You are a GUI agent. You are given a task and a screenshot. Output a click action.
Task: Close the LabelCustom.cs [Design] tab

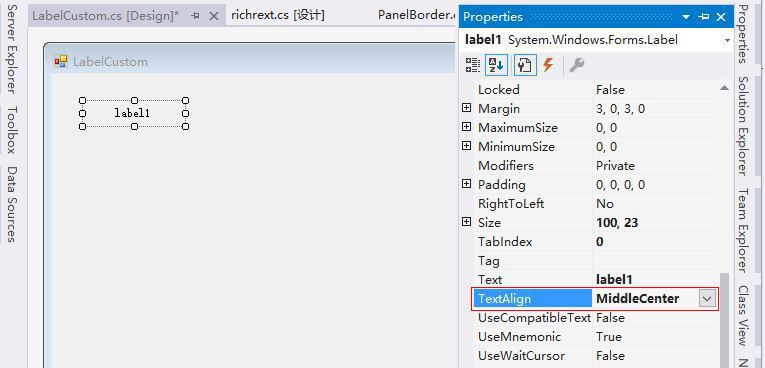pyautogui.click(x=213, y=16)
